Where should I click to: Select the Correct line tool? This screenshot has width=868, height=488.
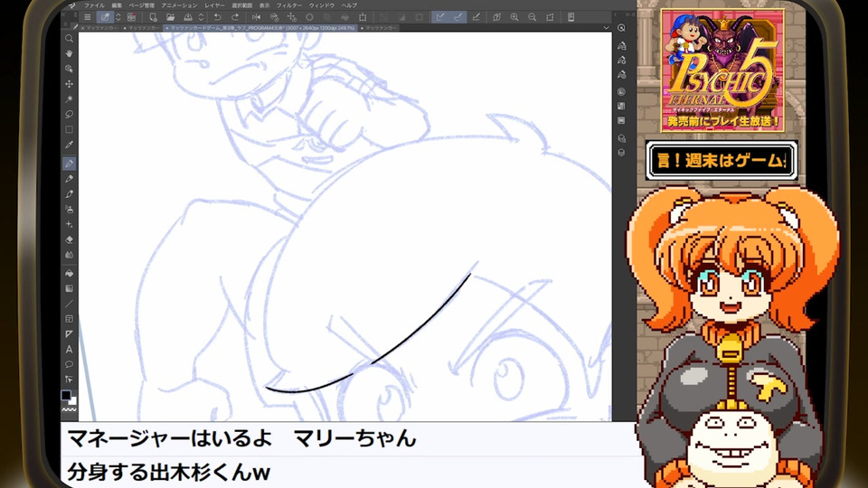70,380
